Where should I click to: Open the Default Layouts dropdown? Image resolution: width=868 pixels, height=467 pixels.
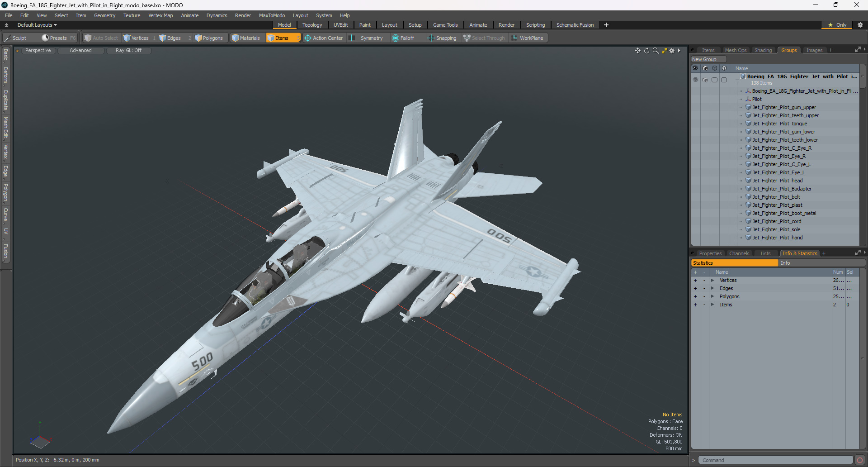[x=37, y=25]
